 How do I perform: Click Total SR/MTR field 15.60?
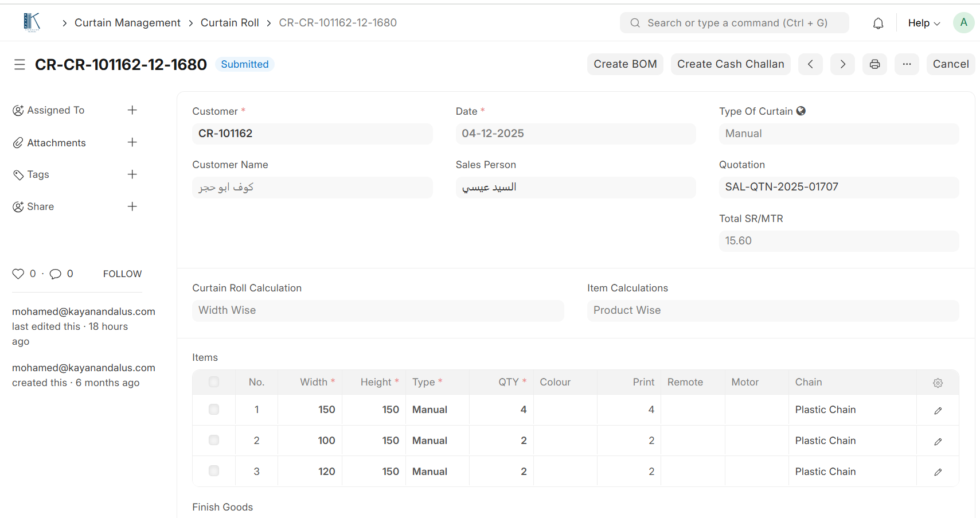839,241
